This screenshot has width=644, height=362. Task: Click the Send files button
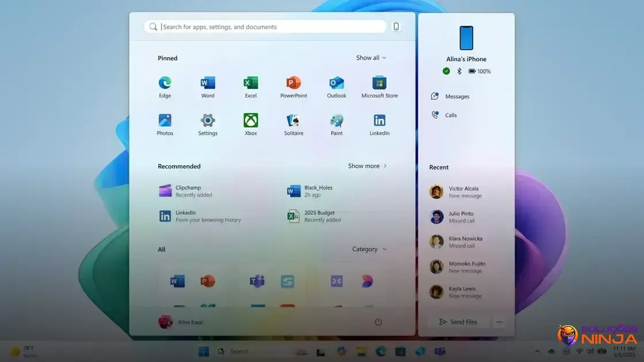[x=458, y=322]
